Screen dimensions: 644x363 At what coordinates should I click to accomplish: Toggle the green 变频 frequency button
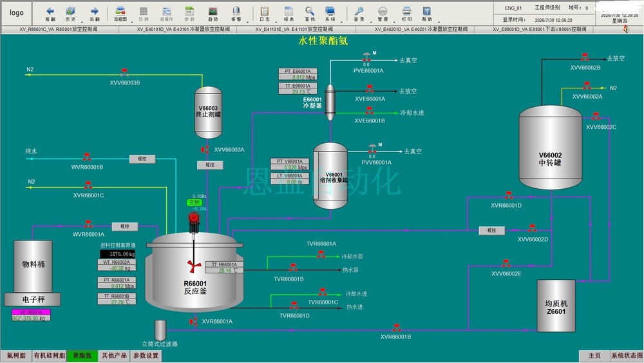point(194,202)
